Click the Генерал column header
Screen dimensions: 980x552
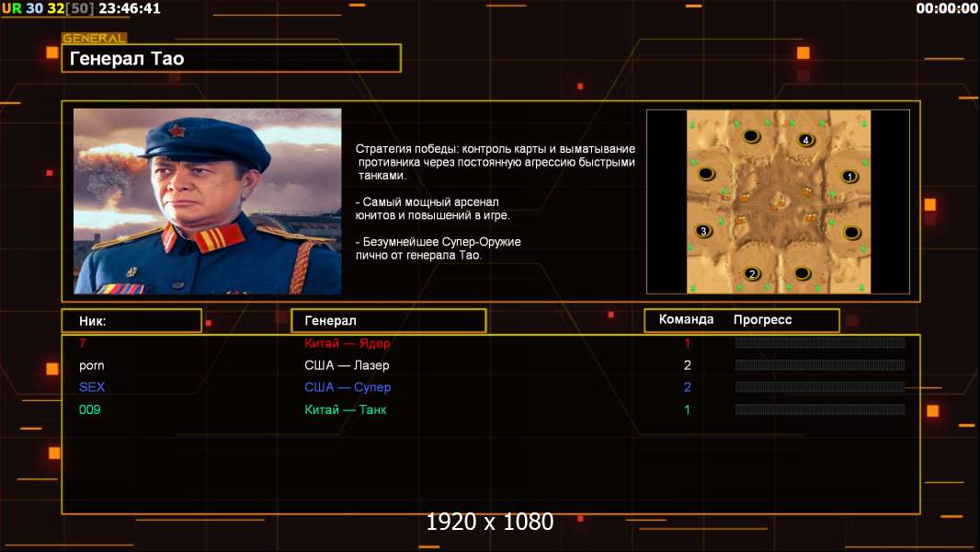(x=388, y=321)
